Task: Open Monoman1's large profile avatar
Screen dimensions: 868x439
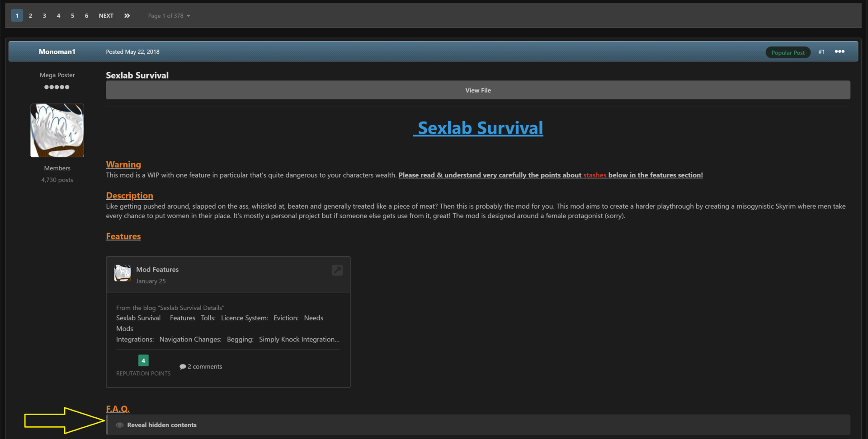Action: 57,131
